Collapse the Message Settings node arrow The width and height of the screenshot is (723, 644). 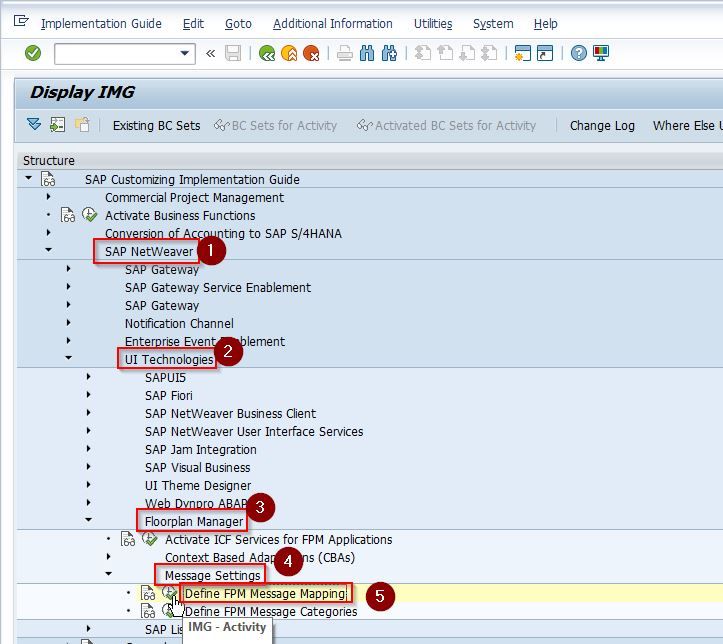[108, 573]
